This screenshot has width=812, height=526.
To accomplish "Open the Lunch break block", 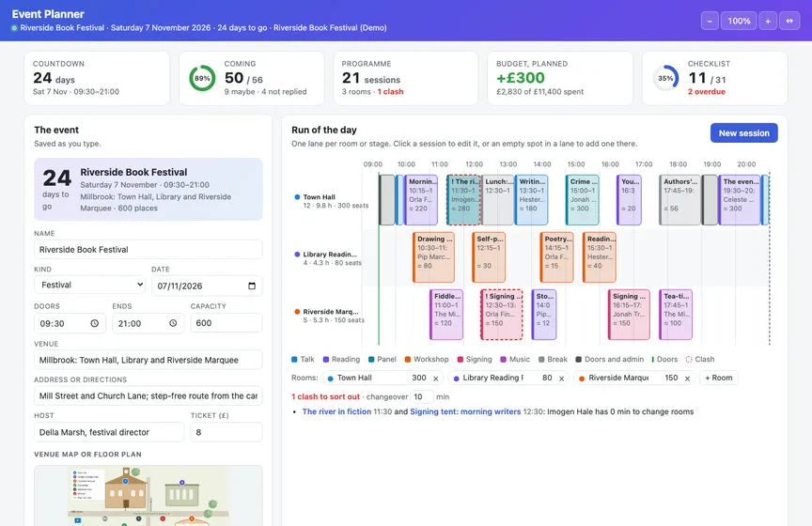I will pos(498,200).
